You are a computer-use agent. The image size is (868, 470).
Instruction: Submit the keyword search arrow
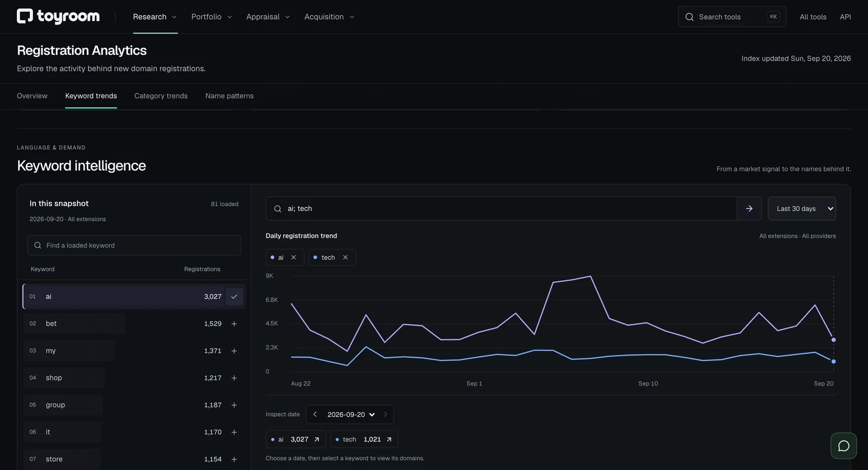749,209
